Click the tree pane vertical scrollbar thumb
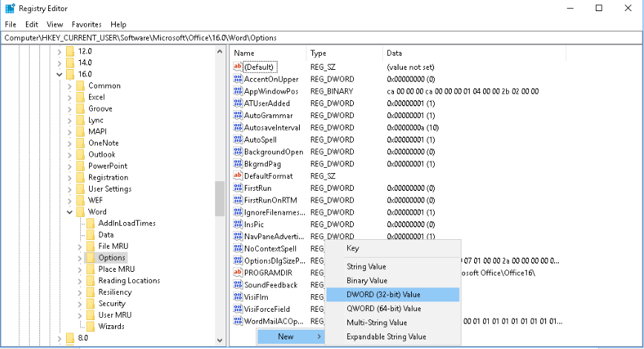The width and height of the screenshot is (644, 349). coord(220,198)
